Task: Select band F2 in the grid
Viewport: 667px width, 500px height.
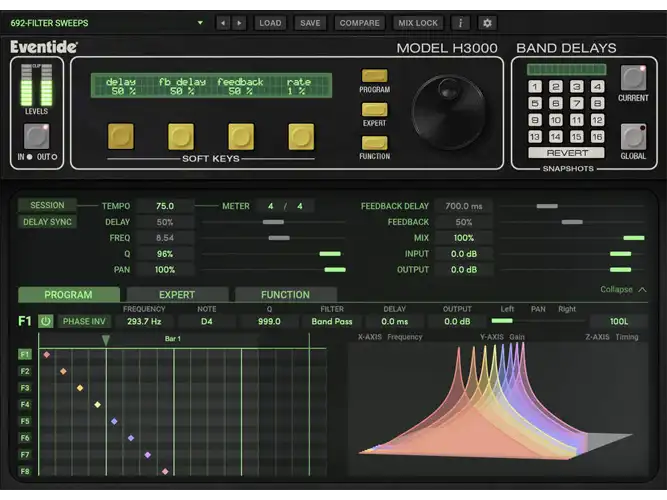Action: (25, 371)
